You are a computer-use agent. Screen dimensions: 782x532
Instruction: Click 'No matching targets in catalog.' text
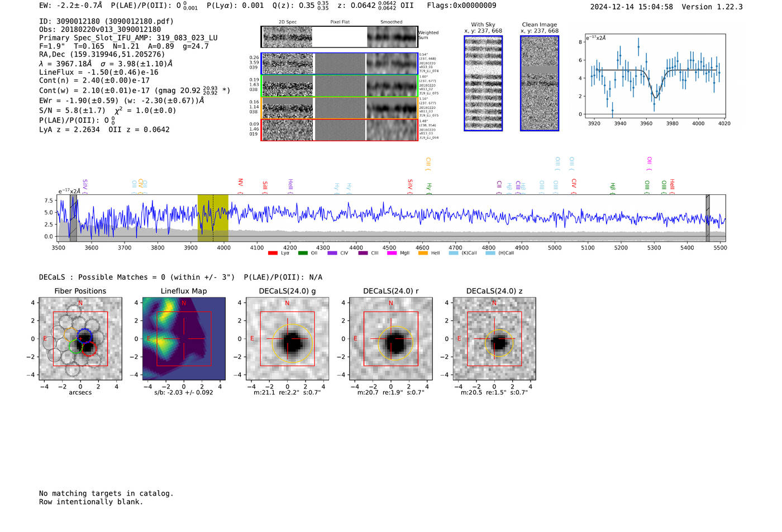[106, 493]
